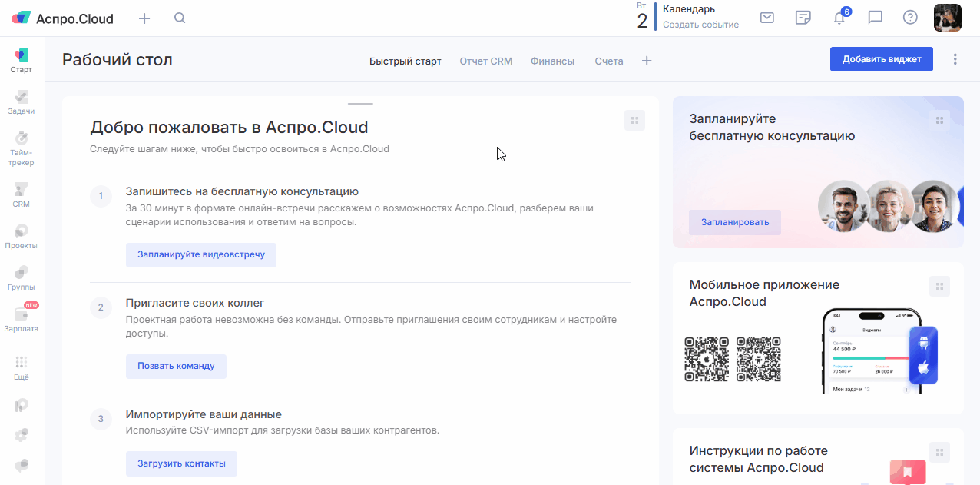Click the bottom sidebar chat bubble icon
This screenshot has height=485, width=980.
pos(22,465)
